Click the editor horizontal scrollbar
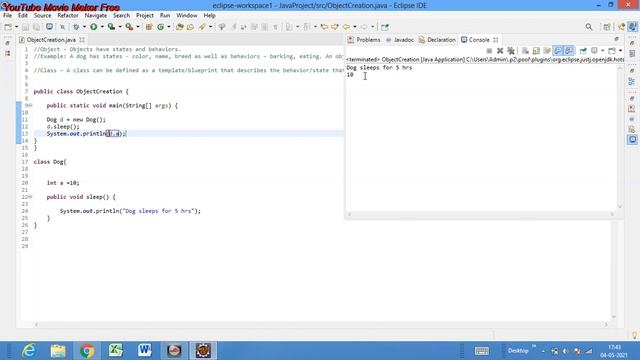 click(x=321, y=324)
